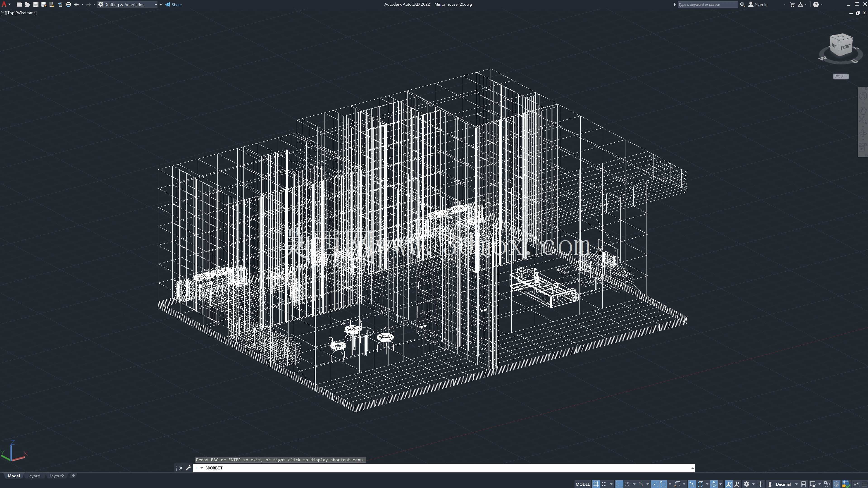This screenshot has height=488, width=868.
Task: Expand the Undo history dropdown
Action: click(82, 4)
